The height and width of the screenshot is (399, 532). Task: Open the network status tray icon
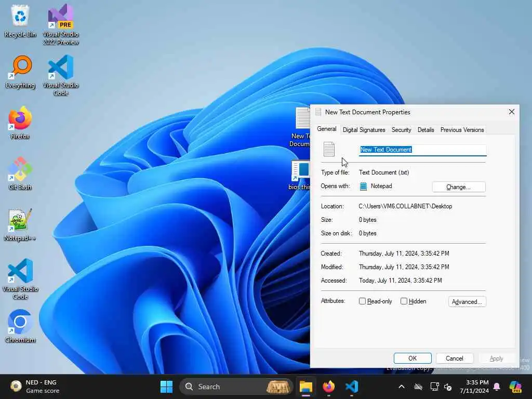tap(434, 387)
